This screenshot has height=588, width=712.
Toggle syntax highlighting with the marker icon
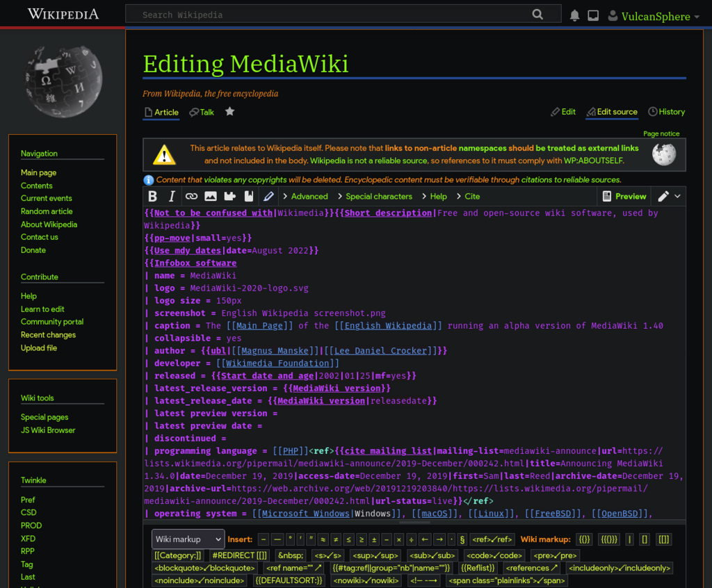269,196
